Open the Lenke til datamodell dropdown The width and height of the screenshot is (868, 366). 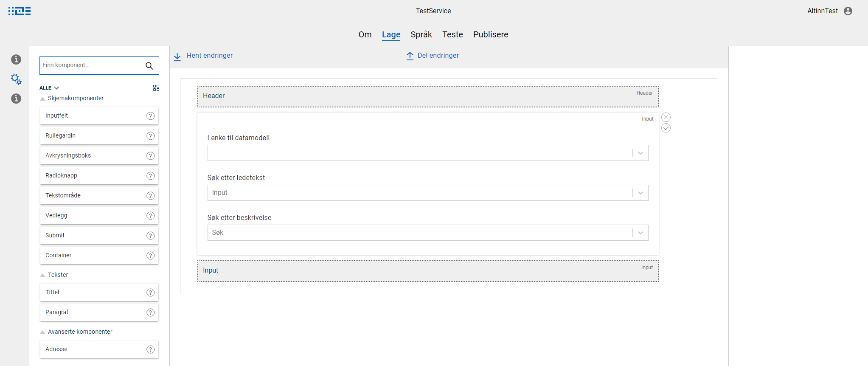point(428,153)
